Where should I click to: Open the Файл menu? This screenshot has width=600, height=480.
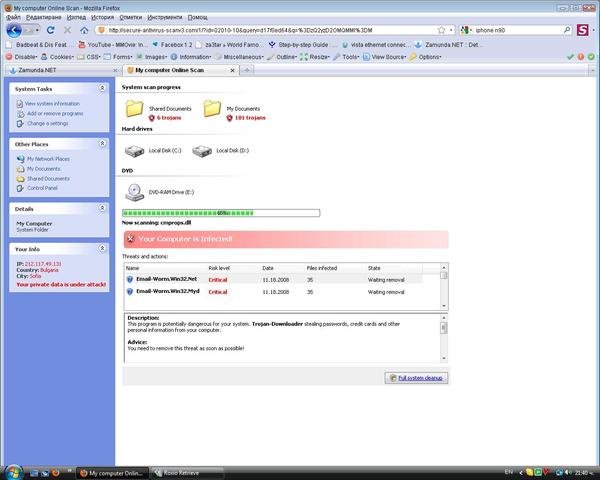point(14,17)
